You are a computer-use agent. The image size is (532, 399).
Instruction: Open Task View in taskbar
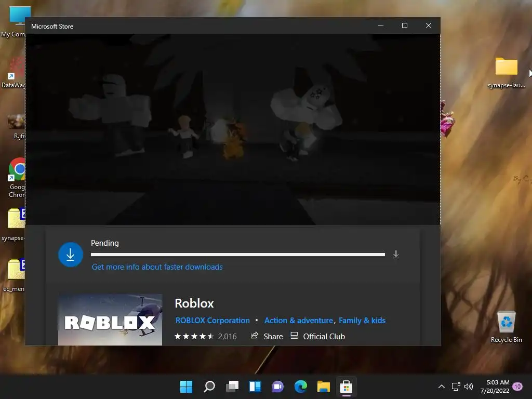coord(232,387)
